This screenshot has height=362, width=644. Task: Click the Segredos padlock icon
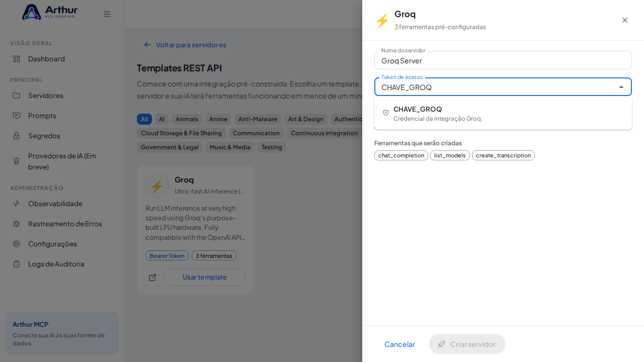[17, 136]
